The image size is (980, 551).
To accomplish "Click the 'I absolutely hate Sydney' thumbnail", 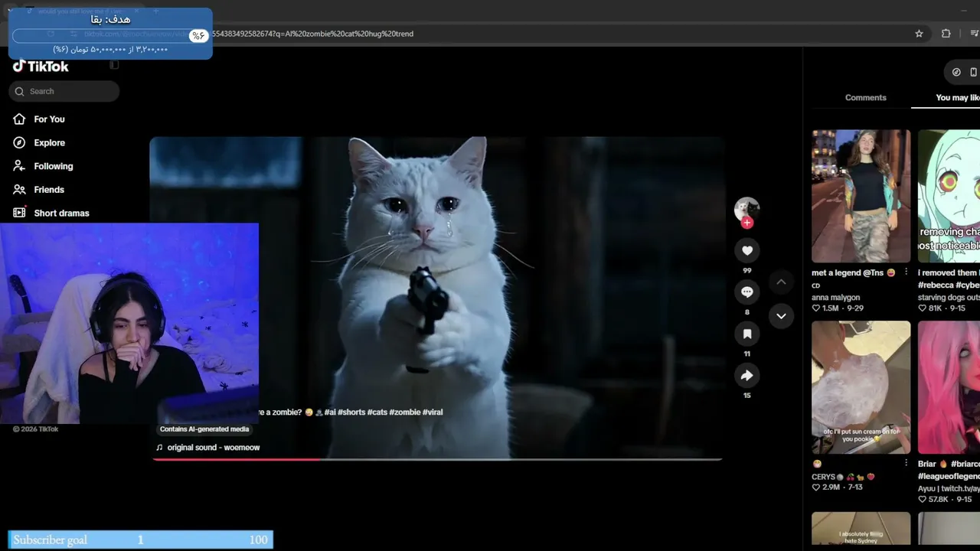I will tap(861, 529).
